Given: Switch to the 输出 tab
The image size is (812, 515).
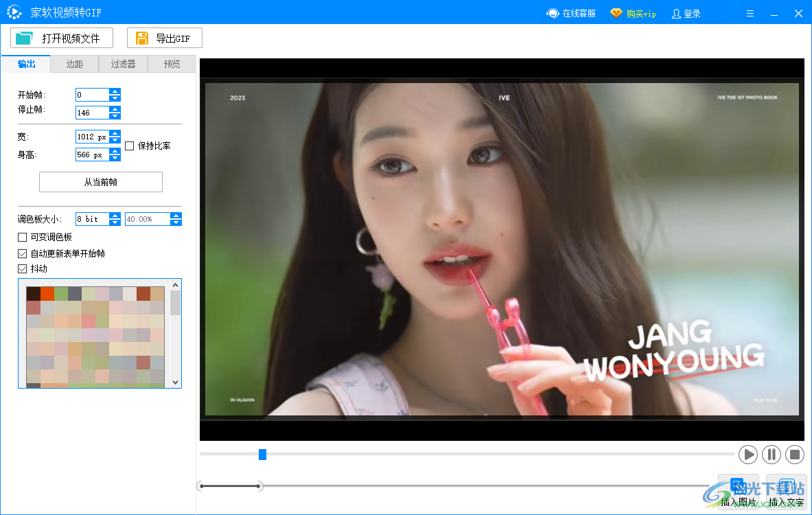Looking at the screenshot, I should click(x=26, y=64).
